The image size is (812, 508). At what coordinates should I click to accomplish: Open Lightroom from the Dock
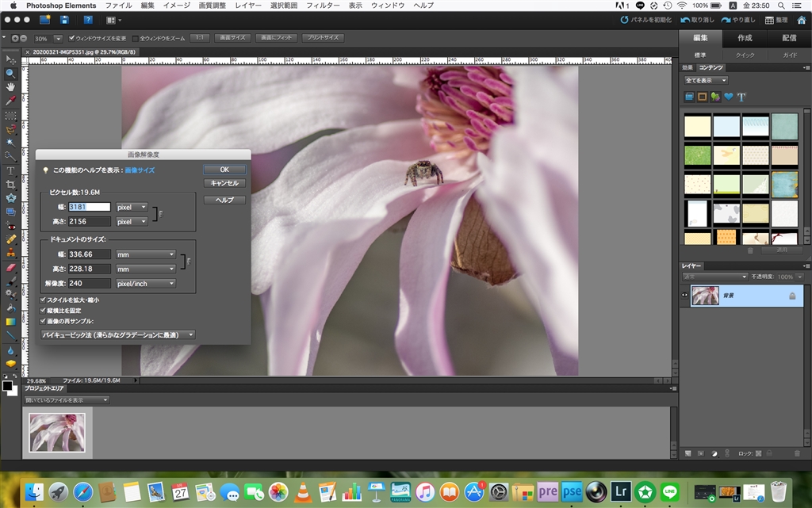tap(622, 491)
